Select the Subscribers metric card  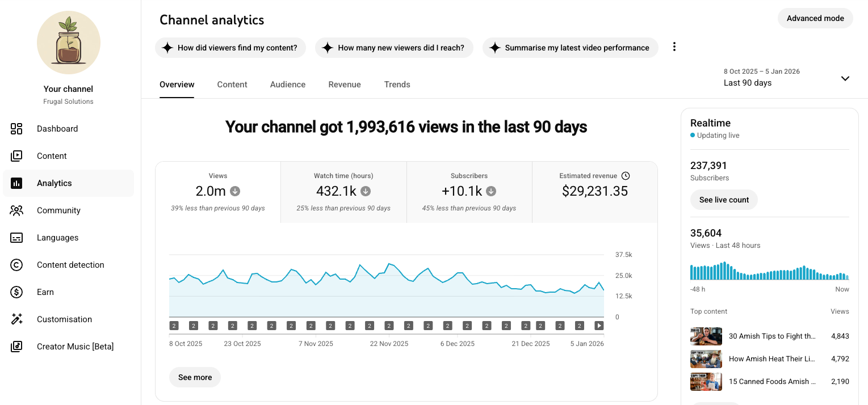point(469,192)
